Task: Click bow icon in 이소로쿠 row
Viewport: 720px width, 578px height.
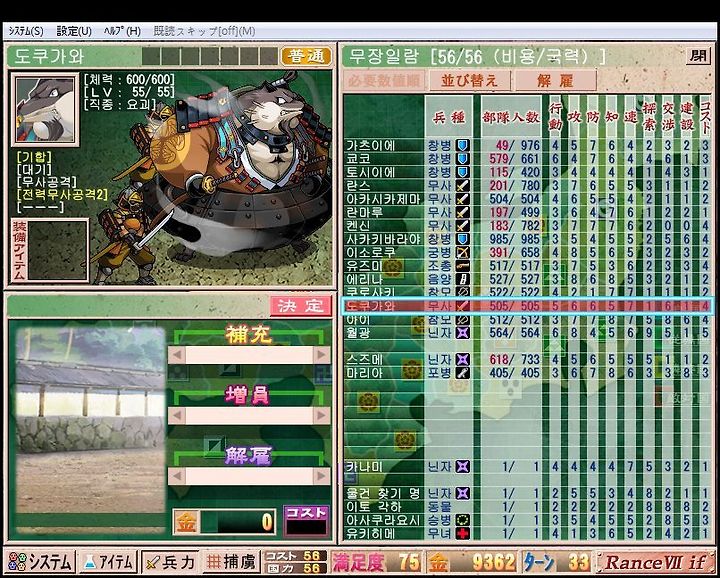Action: [462, 253]
